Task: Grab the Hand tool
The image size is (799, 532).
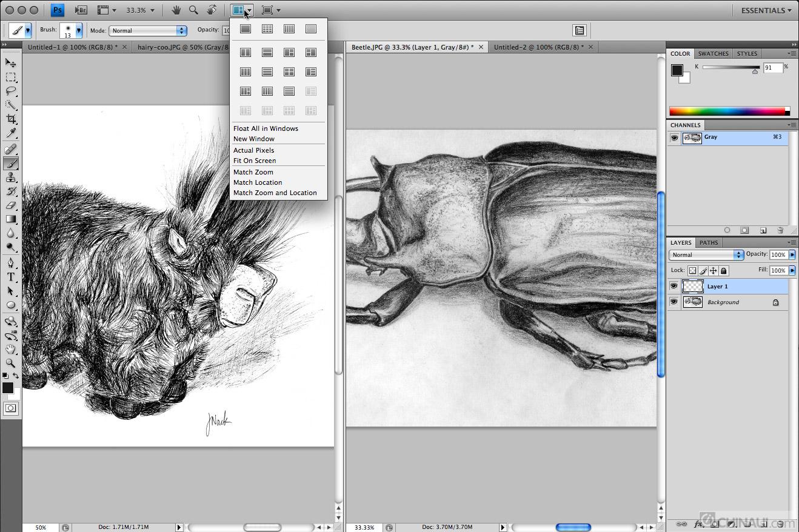Action: pyautogui.click(x=11, y=350)
